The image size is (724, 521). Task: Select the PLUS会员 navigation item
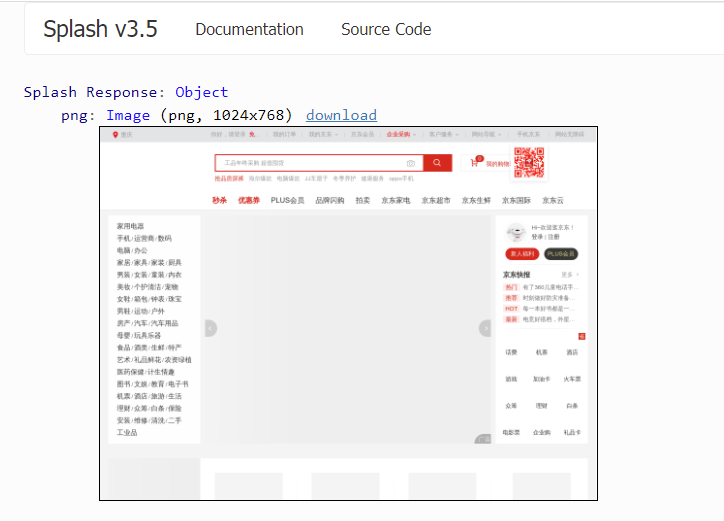tap(287, 200)
